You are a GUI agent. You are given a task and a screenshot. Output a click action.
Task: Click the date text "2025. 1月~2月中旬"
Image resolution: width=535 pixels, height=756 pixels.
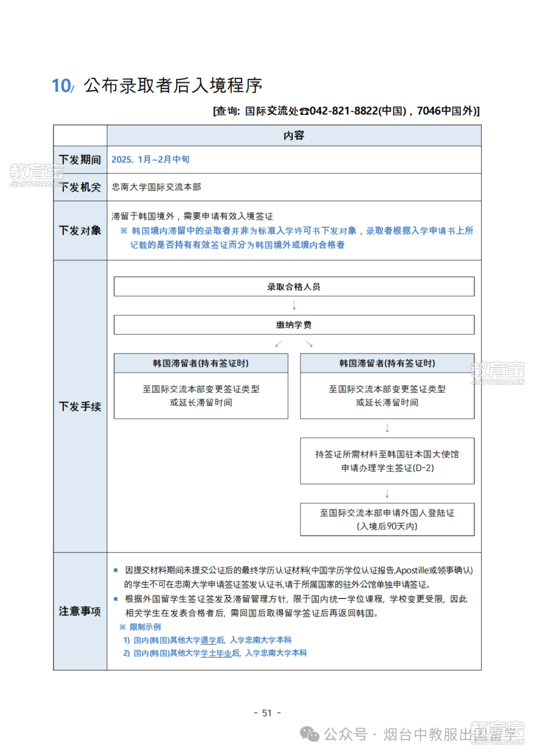151,160
